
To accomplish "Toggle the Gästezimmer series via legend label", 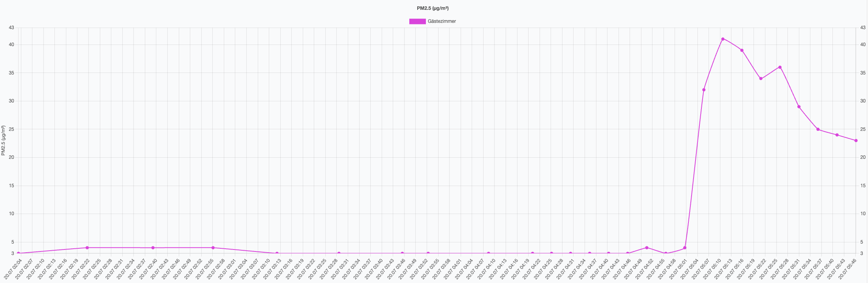I will [442, 21].
